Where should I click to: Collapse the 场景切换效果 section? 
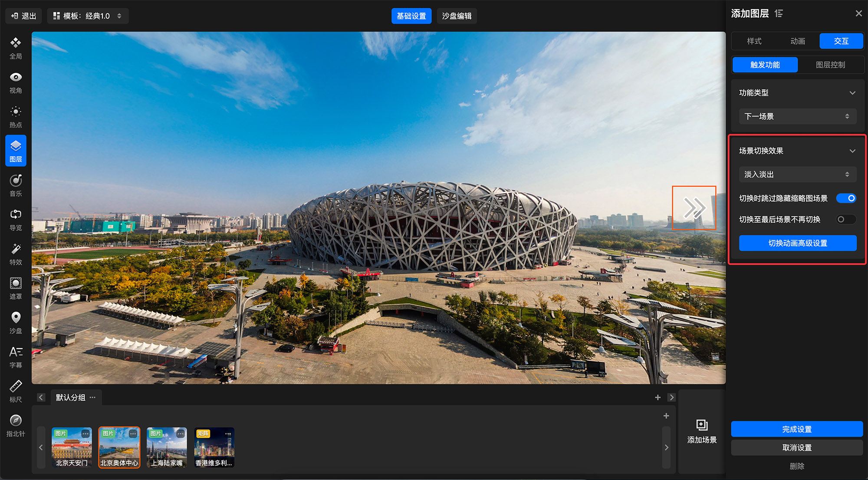[x=852, y=151]
